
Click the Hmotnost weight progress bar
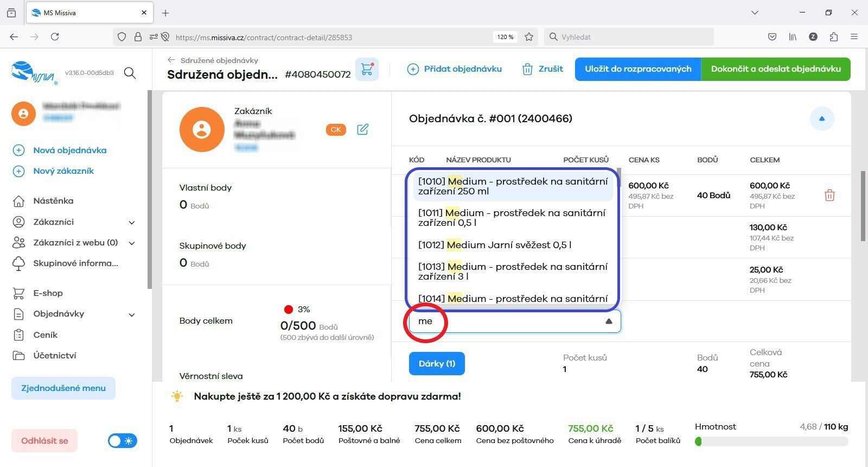click(x=771, y=441)
